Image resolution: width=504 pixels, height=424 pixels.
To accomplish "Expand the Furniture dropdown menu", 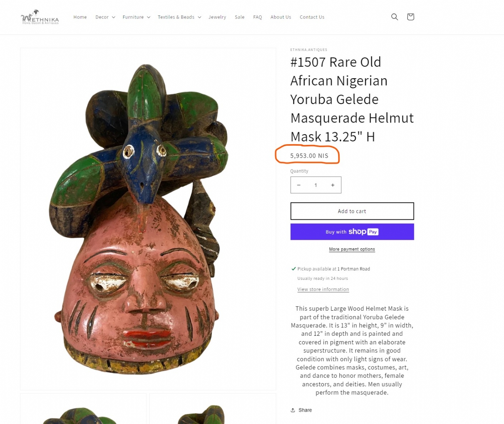I will point(136,17).
